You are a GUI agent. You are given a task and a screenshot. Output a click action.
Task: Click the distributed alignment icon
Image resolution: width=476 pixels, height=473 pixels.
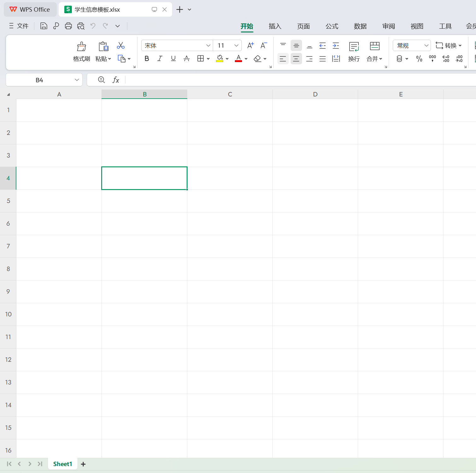[336, 59]
